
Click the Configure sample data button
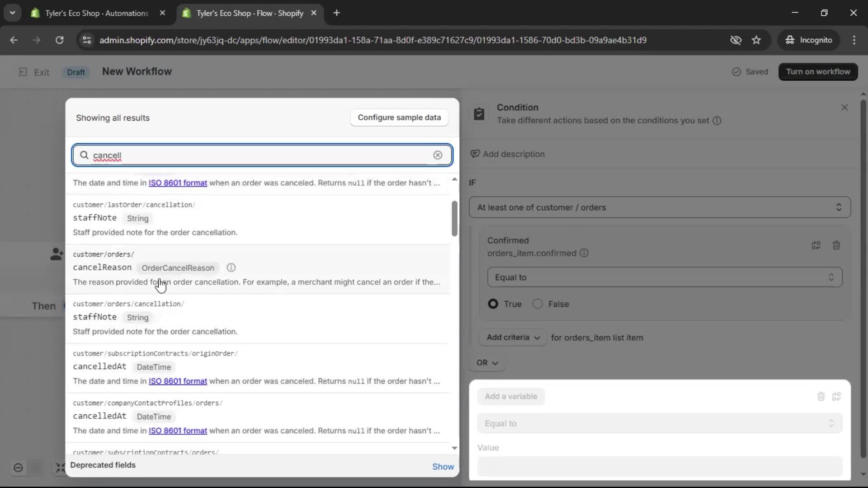398,117
